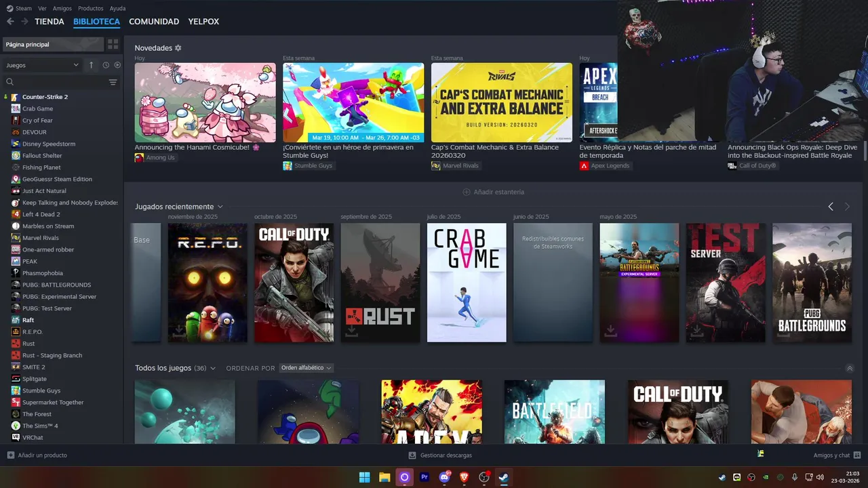Toggle the recent activity clock filter
This screenshot has width=868, height=488.
pyautogui.click(x=106, y=65)
